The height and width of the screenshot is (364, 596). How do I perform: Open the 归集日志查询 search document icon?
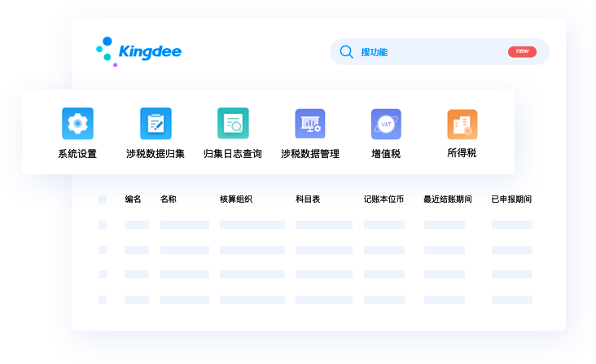[x=233, y=124]
